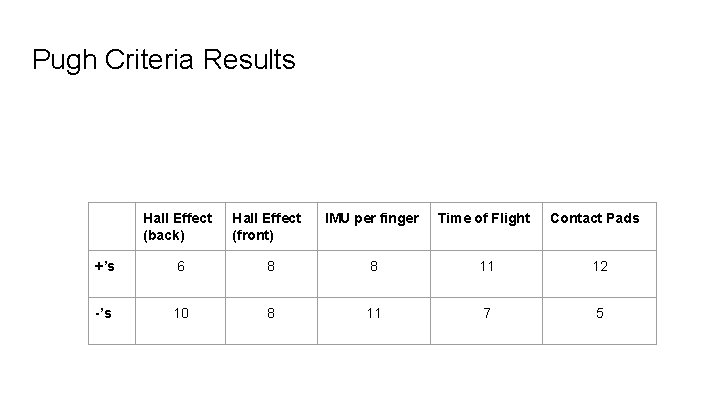This screenshot has height=405, width=720.
Task: Click the -'s value 10 under Hall Effect (back)
Action: tap(178, 314)
